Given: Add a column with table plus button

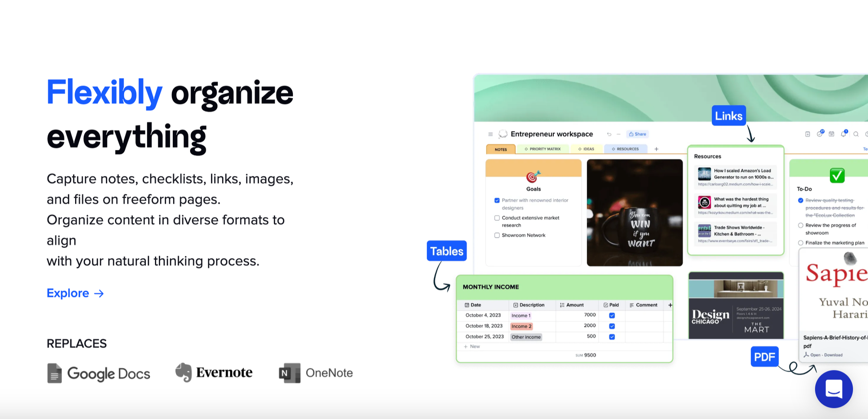Looking at the screenshot, I should (670, 305).
